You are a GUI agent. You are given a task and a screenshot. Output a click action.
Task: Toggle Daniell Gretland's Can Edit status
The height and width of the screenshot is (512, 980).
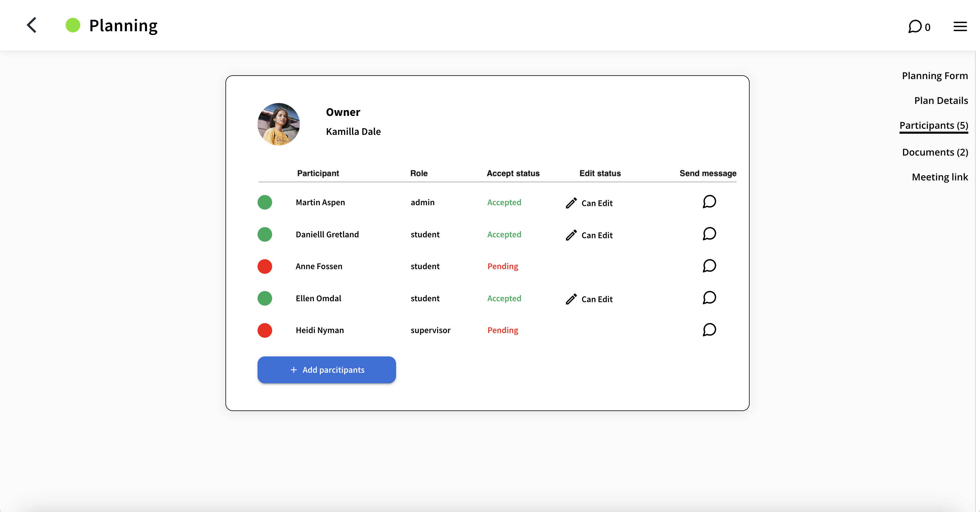click(589, 235)
